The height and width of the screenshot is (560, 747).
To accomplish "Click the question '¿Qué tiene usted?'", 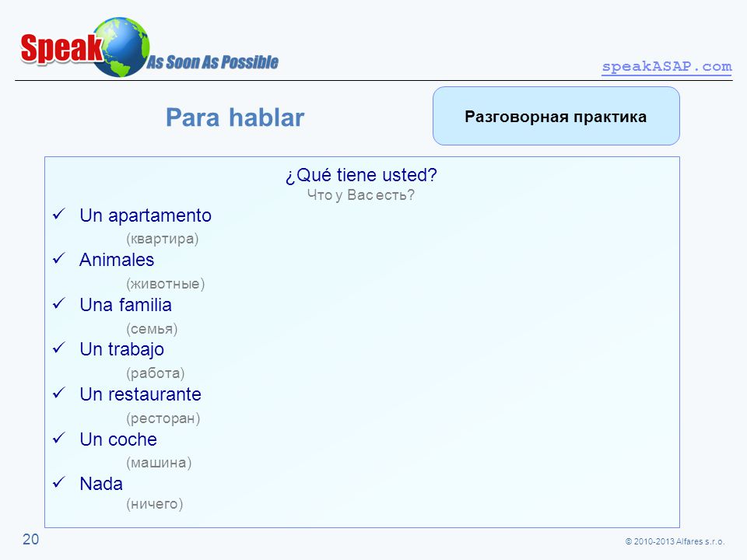I will [x=361, y=175].
